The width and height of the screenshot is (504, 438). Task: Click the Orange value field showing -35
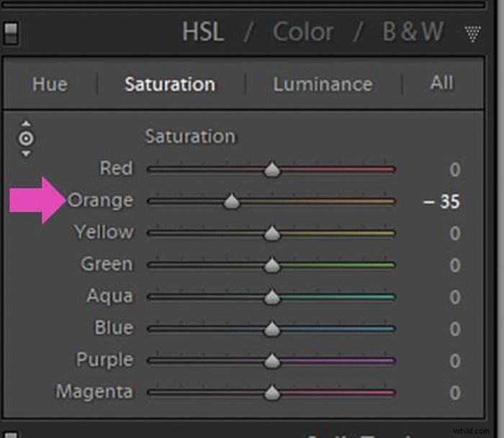coord(441,201)
